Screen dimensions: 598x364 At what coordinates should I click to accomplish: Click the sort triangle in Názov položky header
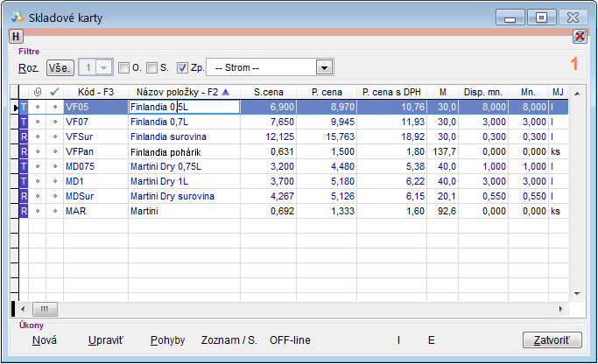[227, 91]
